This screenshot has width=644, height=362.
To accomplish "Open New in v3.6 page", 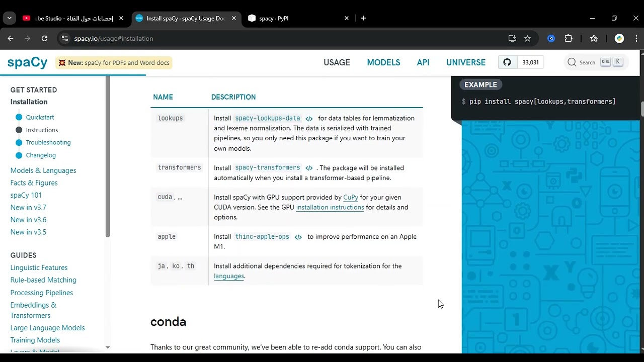I will pyautogui.click(x=28, y=220).
